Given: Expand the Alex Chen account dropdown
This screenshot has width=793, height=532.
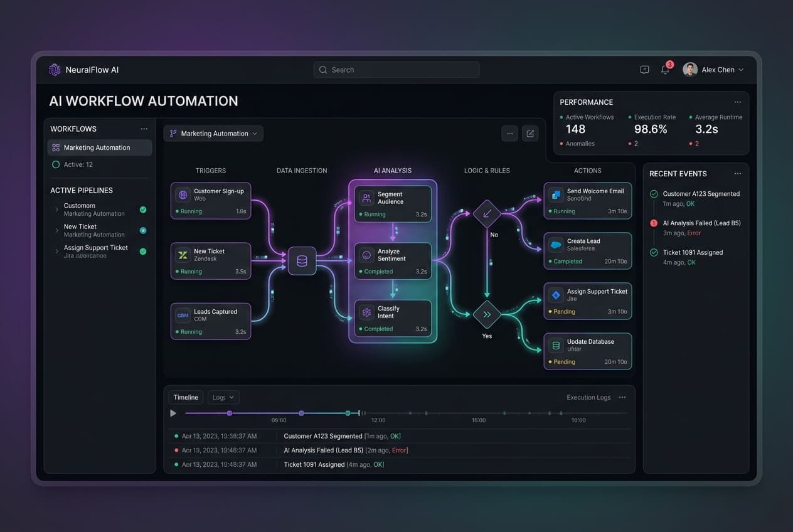Looking at the screenshot, I should (x=741, y=70).
